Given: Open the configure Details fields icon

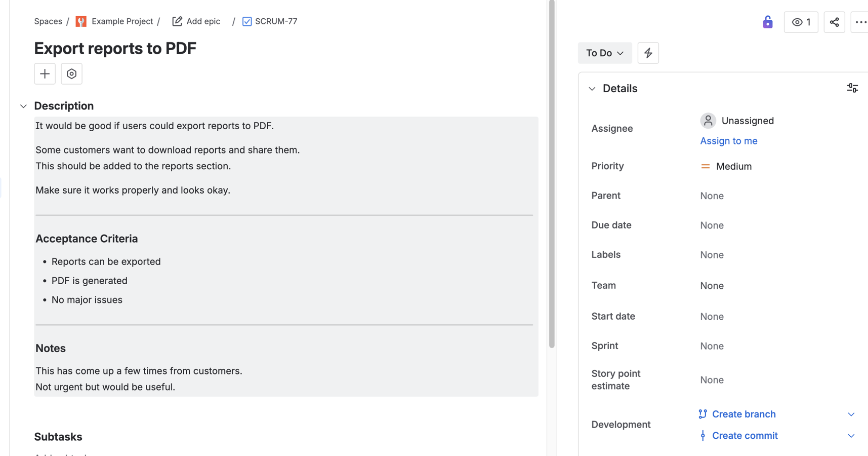Looking at the screenshot, I should [852, 88].
